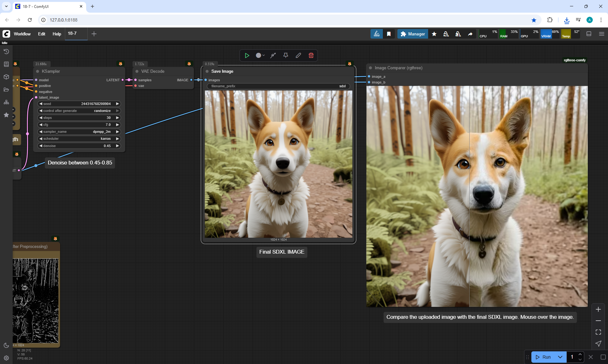Open node color picker dropdown

pos(260,55)
